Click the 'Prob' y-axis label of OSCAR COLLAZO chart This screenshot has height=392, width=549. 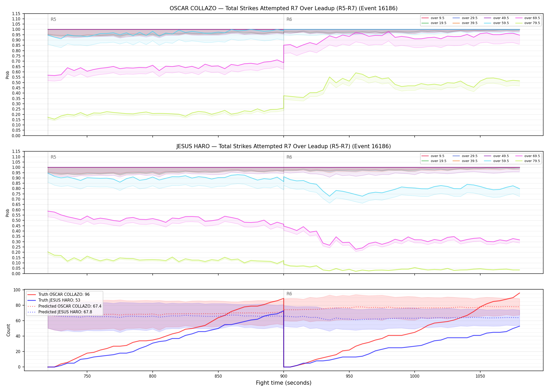pyautogui.click(x=8, y=75)
